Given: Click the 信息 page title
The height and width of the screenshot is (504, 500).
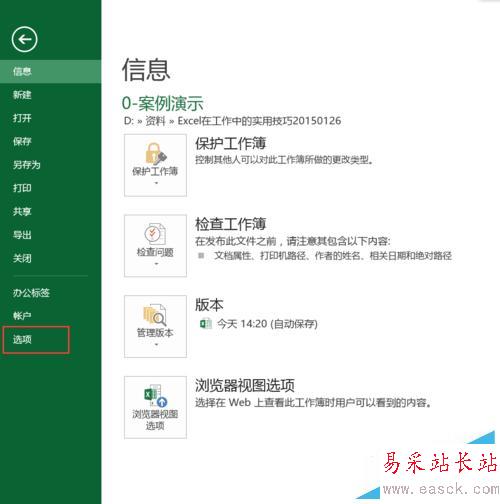Looking at the screenshot, I should (146, 70).
